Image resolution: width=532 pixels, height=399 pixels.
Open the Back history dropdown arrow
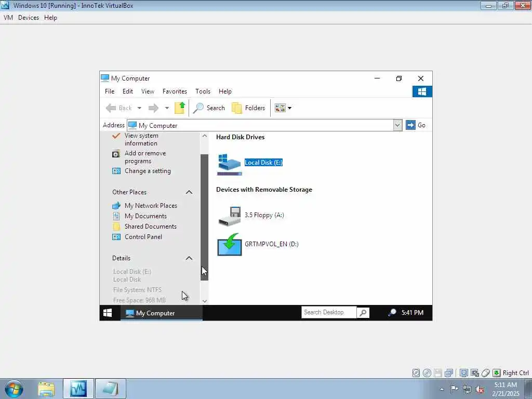coord(139,108)
